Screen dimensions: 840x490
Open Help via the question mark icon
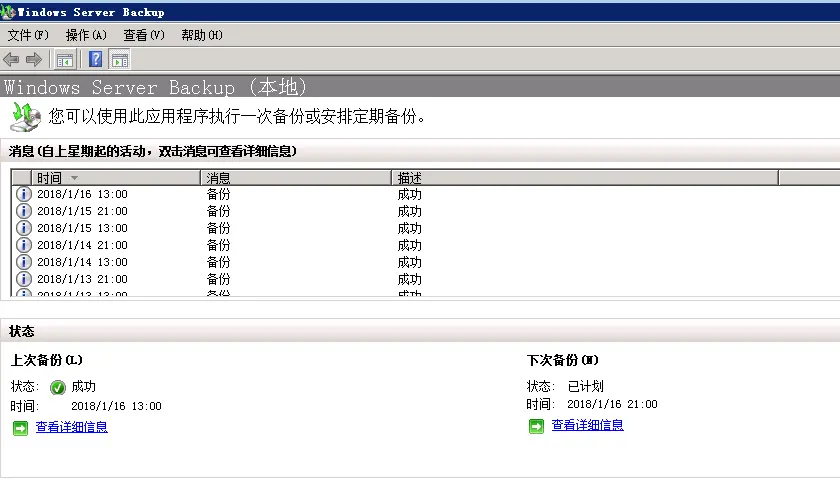(x=95, y=59)
